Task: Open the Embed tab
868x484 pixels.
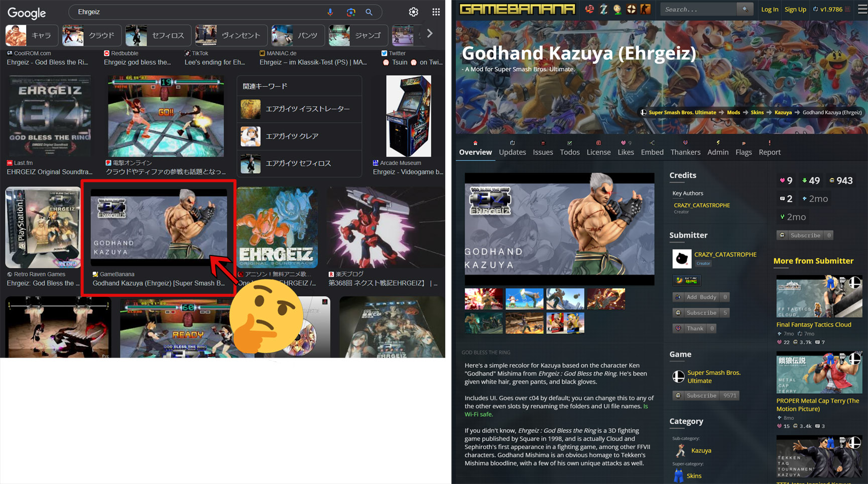Action: click(x=652, y=149)
